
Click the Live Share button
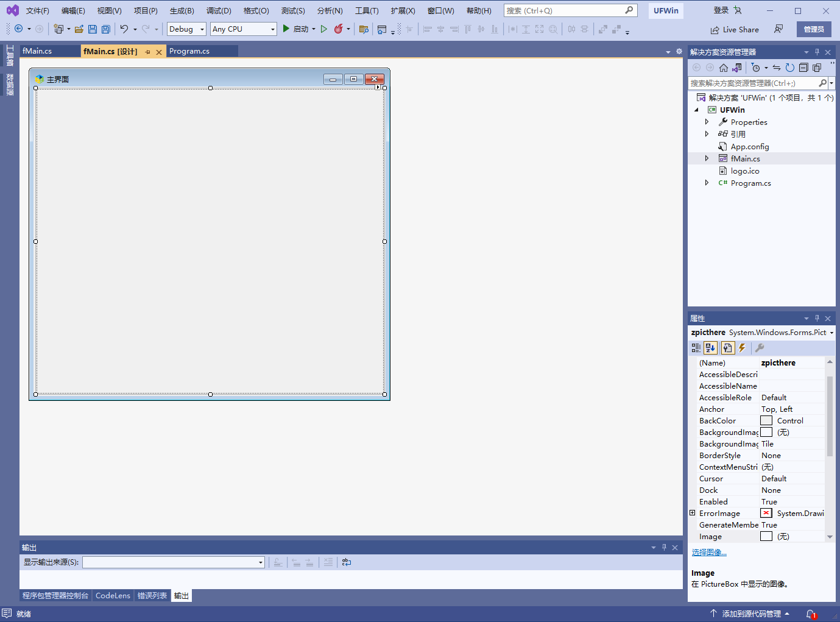735,29
